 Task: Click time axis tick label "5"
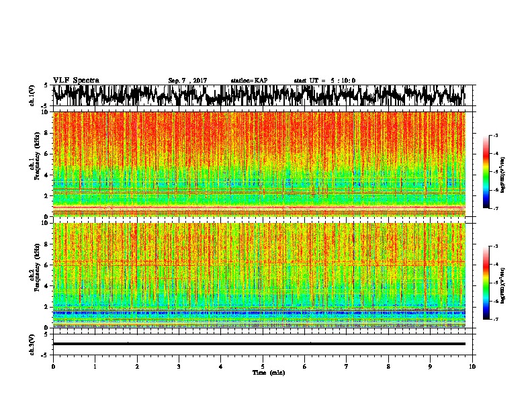[263, 367]
